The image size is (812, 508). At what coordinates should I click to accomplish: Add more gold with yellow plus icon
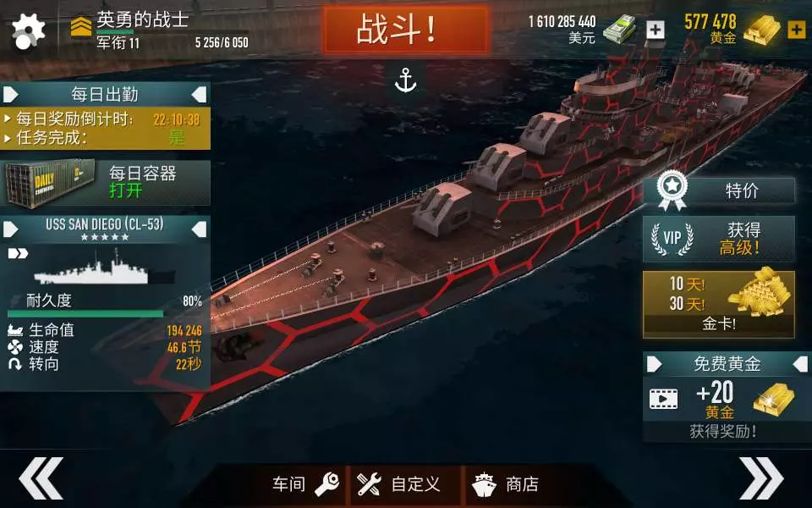[797, 30]
